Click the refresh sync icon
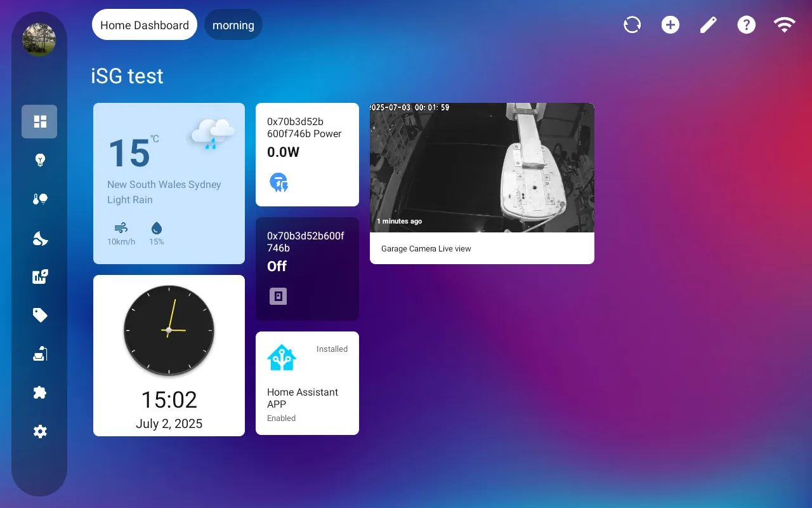This screenshot has height=508, width=812. (632, 25)
